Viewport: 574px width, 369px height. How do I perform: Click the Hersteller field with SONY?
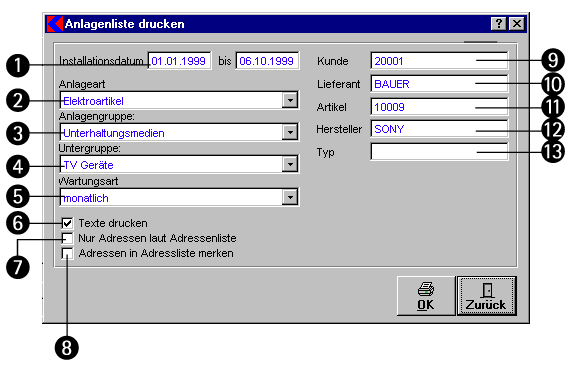439,129
